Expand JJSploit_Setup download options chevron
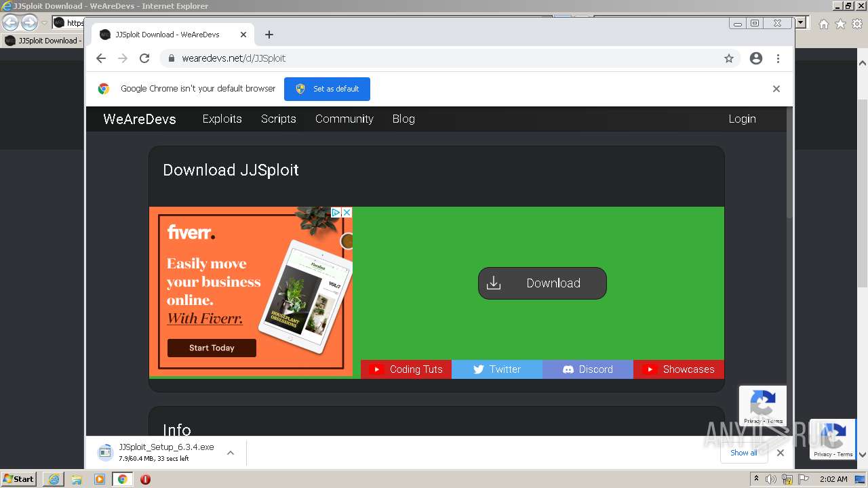Screen dimensions: 868x488 point(231,453)
